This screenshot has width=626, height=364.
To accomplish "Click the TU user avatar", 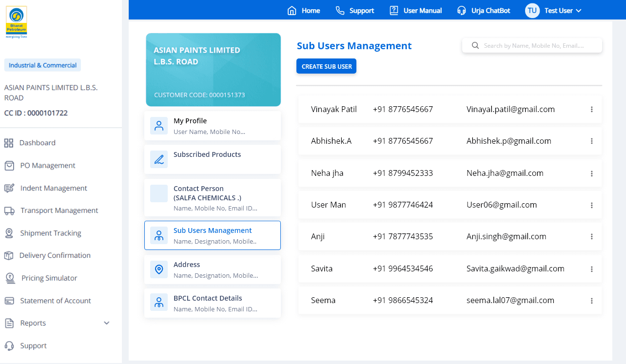I will 532,10.
